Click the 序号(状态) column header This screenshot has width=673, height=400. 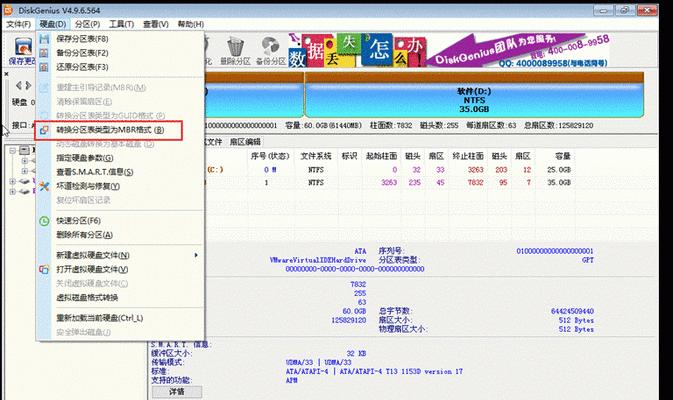[x=270, y=156]
